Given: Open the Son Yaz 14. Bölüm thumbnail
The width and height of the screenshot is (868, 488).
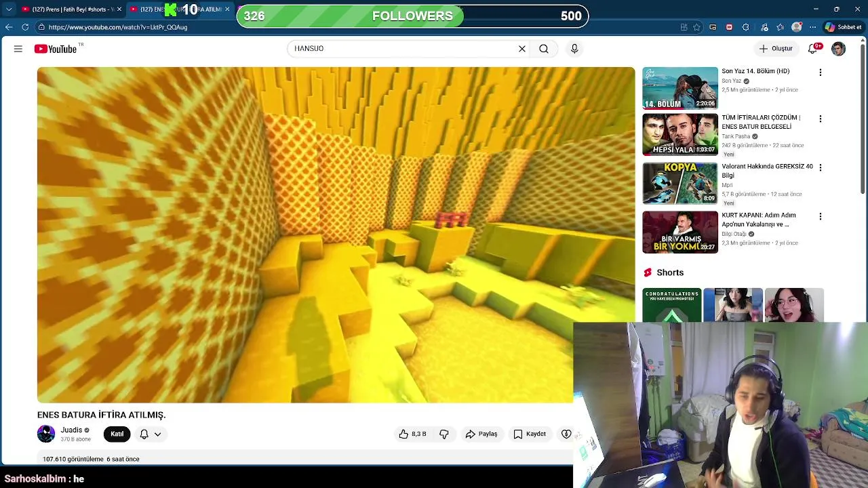Looking at the screenshot, I should coord(680,88).
